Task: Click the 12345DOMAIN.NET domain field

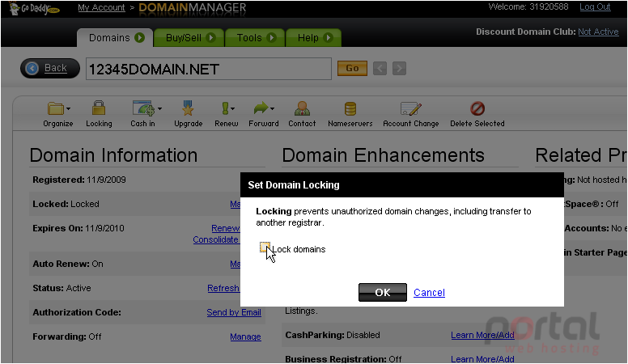Action: [209, 69]
